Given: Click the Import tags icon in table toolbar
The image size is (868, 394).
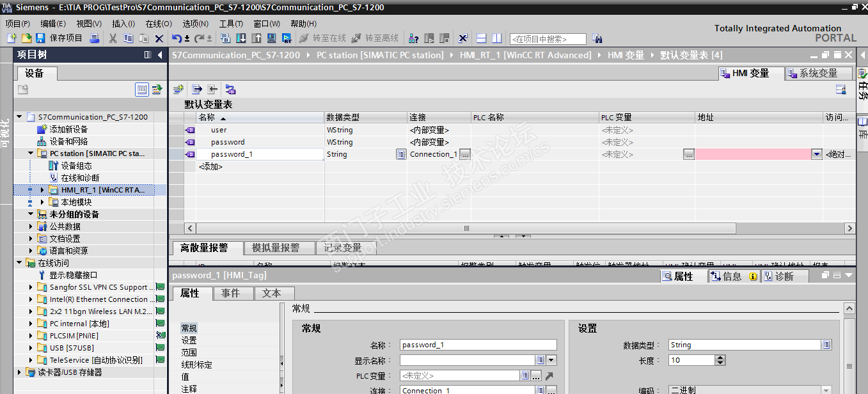Looking at the screenshot, I should tap(212, 90).
